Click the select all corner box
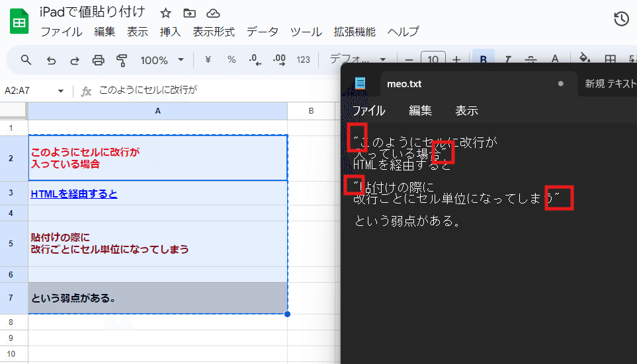Image resolution: width=637 pixels, height=364 pixels. 13,110
